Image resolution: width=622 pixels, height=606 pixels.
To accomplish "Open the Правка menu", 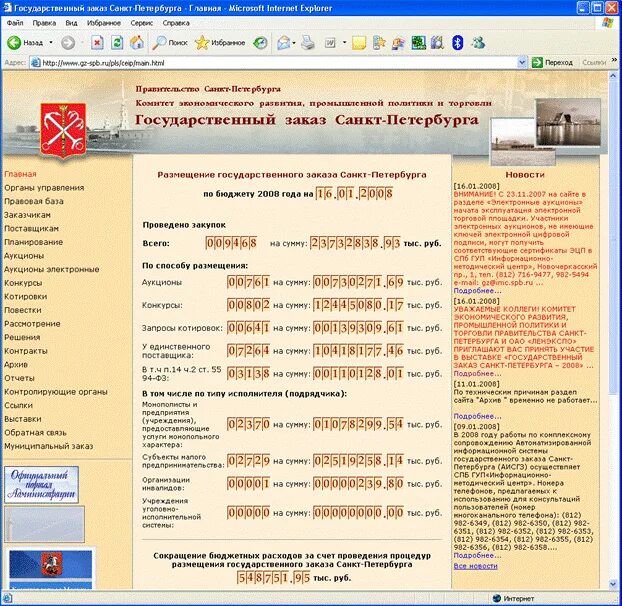I will (x=44, y=23).
